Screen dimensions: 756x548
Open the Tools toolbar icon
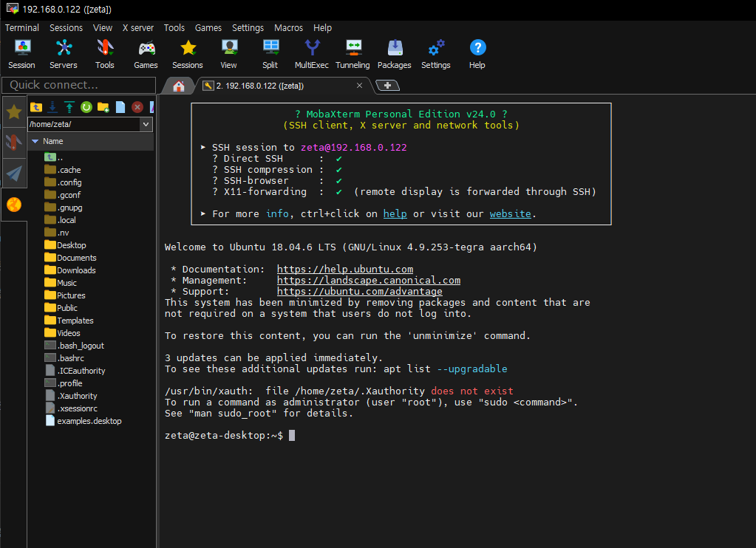pos(105,54)
